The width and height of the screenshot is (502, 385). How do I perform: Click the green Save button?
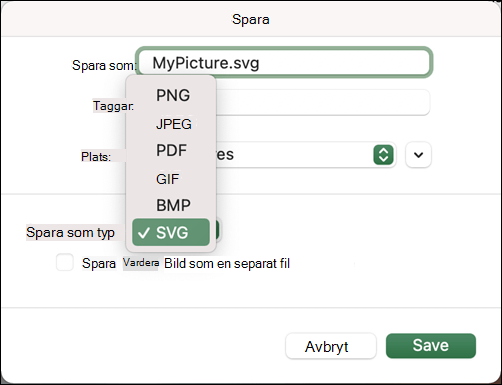coord(431,346)
